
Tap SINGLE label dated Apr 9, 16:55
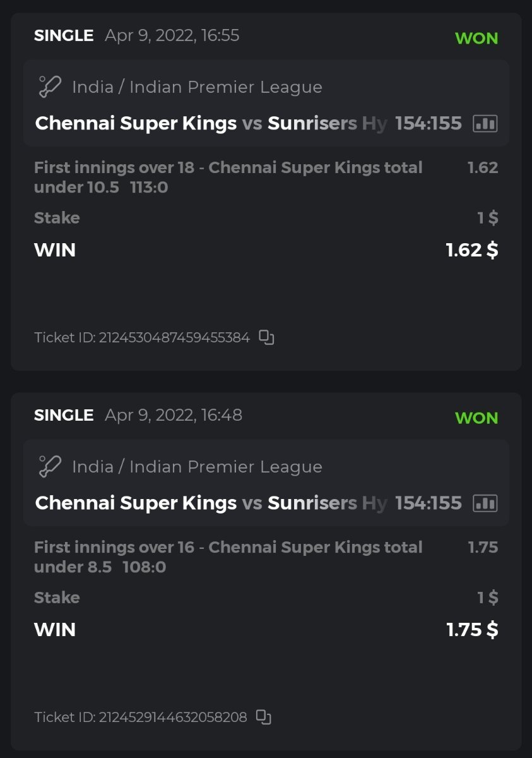point(64,35)
